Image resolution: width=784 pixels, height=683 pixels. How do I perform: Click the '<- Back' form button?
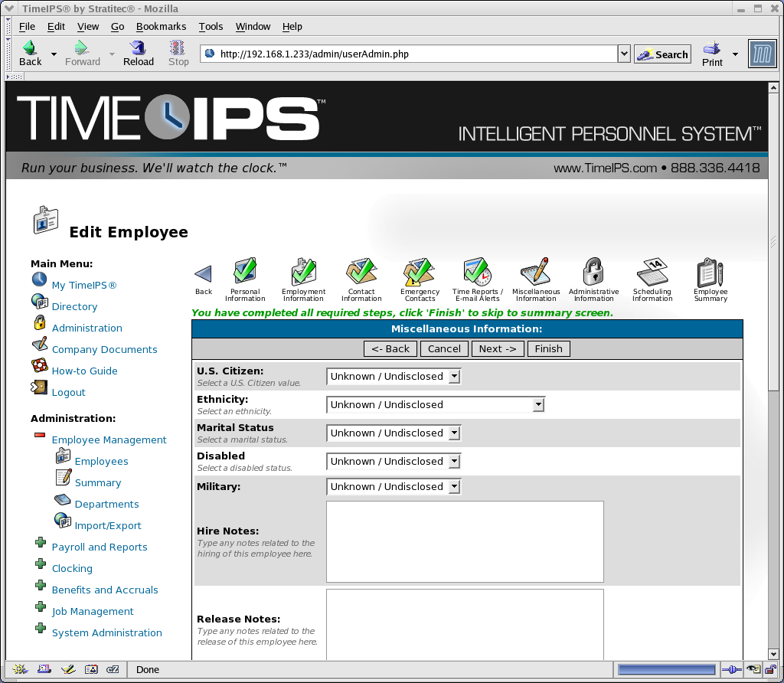[x=390, y=348]
